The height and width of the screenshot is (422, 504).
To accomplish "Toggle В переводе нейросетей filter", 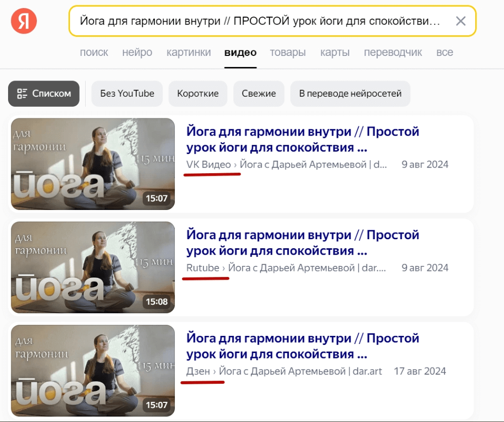I will tap(350, 94).
